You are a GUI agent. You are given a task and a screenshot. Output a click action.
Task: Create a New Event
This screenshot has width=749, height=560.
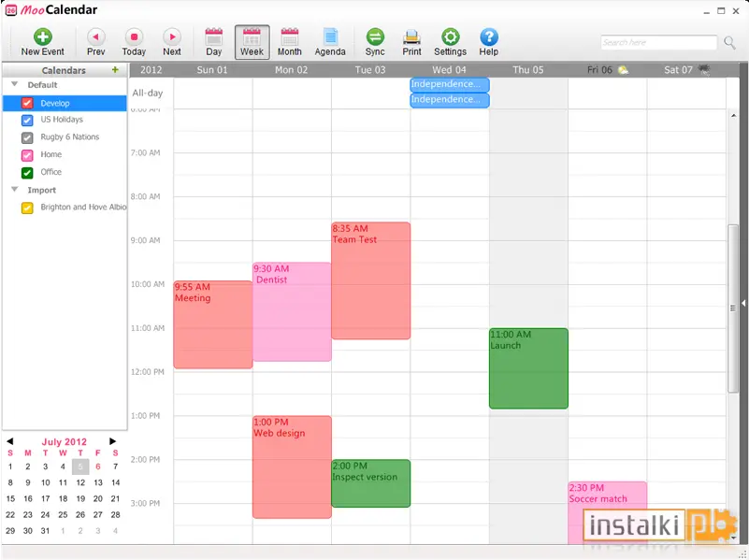42,42
